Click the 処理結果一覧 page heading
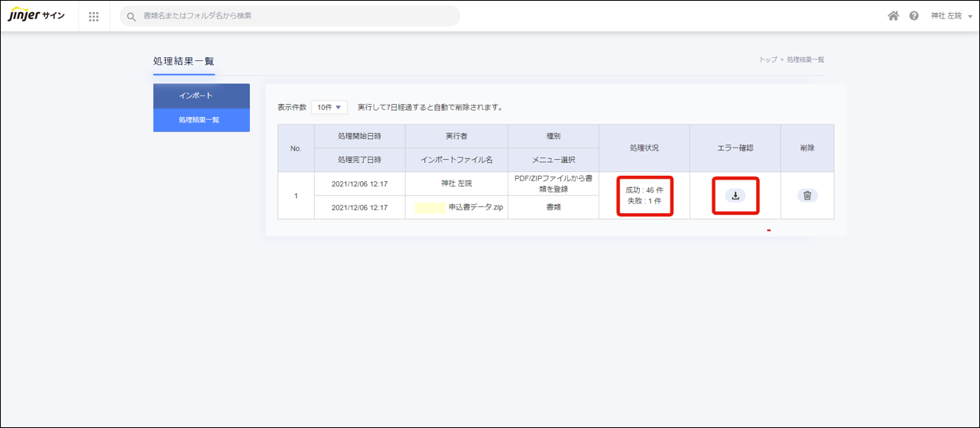980x428 pixels. (183, 61)
